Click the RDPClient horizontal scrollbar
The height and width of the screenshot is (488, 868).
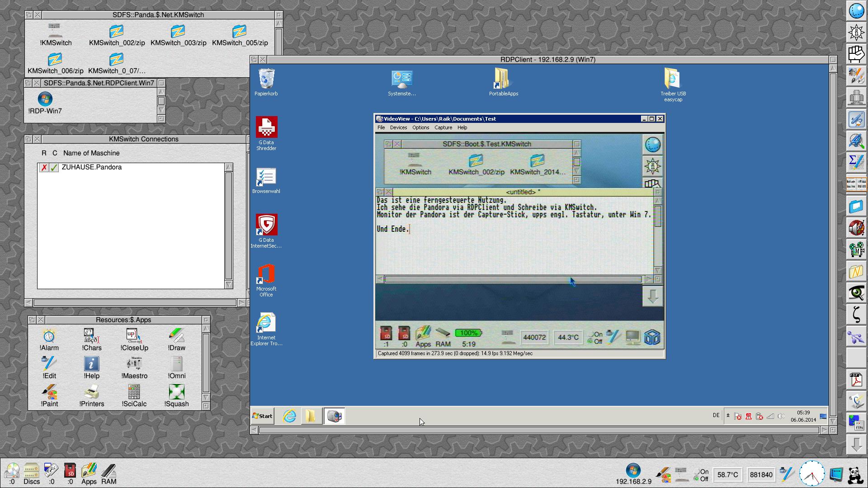coord(538,430)
